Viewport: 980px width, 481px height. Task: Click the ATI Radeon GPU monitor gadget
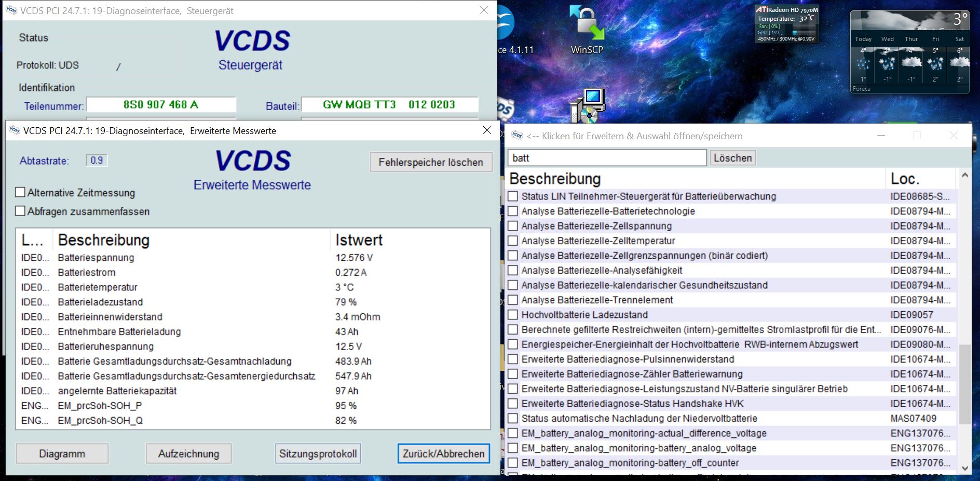pos(786,24)
